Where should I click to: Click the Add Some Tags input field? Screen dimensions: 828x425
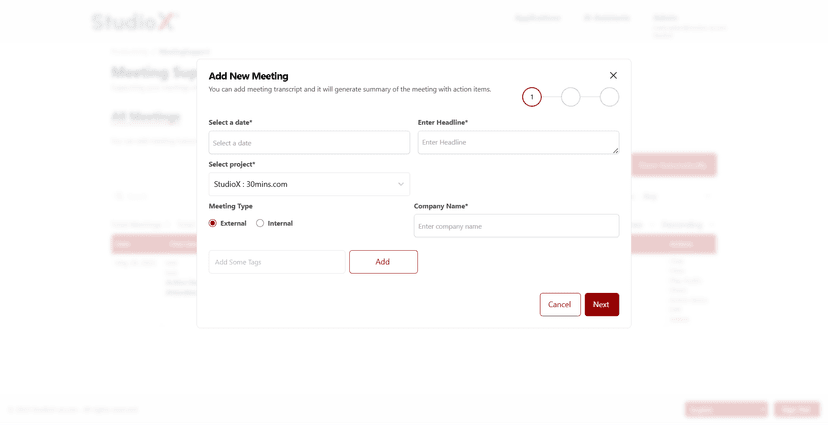coord(277,262)
